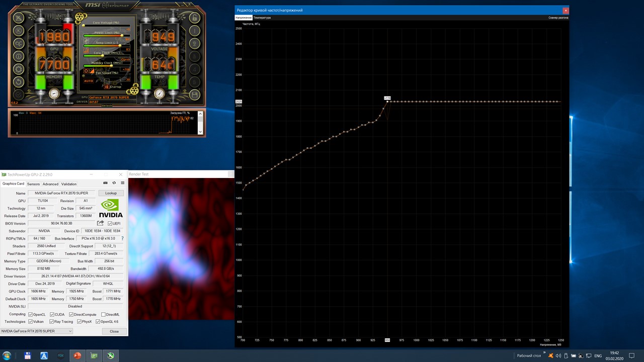Open the Validation tab in GPU-Z

(x=69, y=184)
